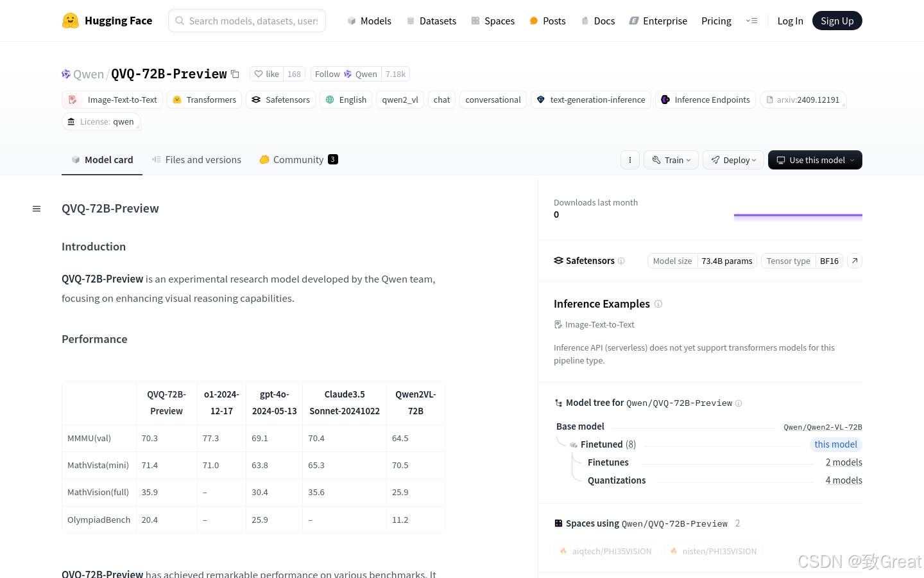
Task: Click the this model badge
Action: click(x=835, y=444)
